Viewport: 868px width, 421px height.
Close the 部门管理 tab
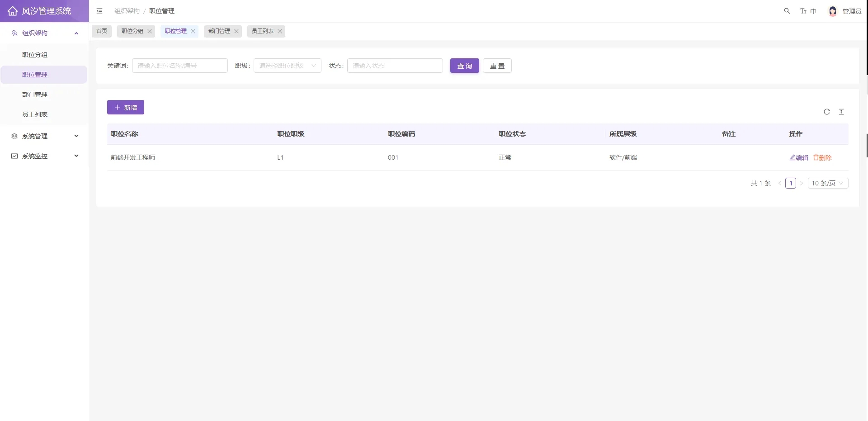[236, 31]
